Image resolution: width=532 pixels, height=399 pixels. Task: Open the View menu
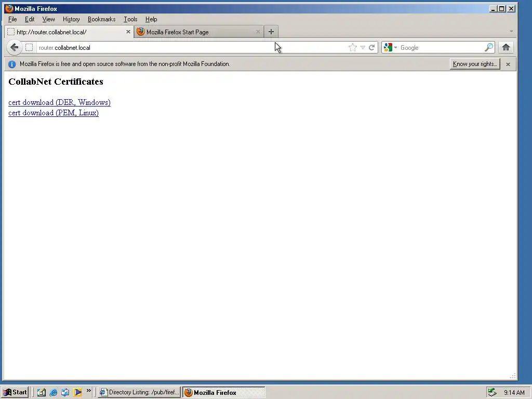(x=48, y=19)
